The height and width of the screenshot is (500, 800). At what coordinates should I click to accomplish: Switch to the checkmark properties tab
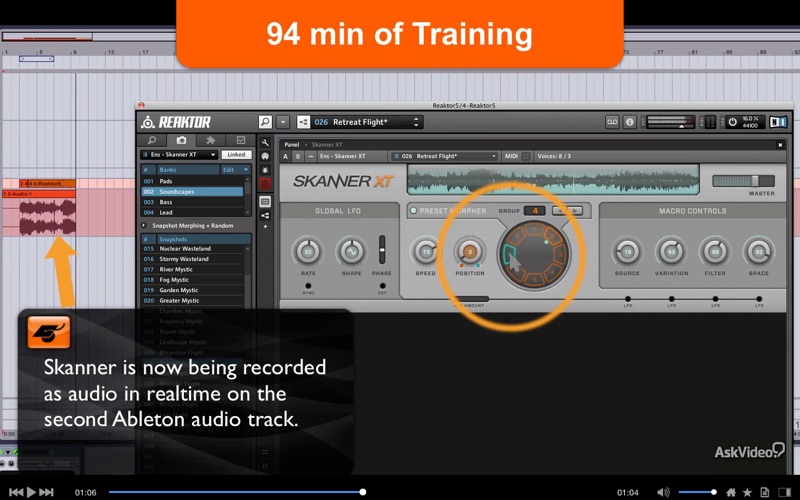point(241,140)
